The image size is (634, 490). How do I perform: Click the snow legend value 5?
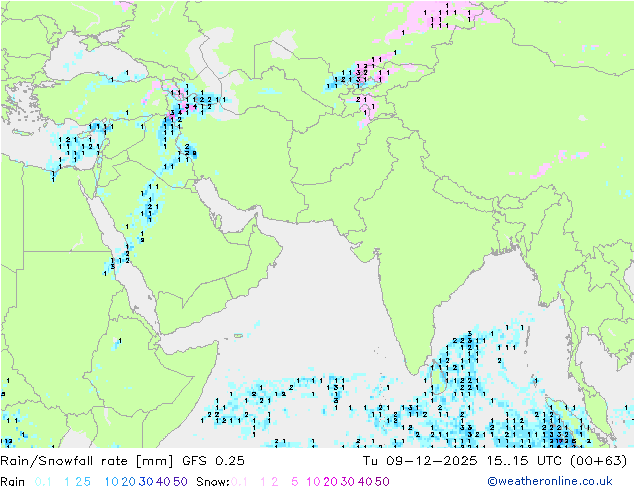pos(295,482)
